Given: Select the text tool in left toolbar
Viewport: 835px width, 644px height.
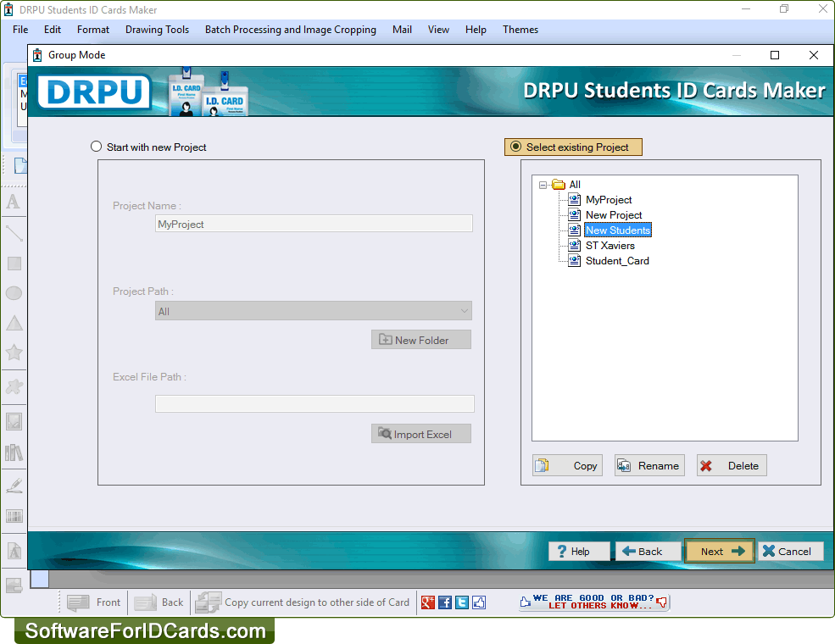Looking at the screenshot, I should click(x=14, y=202).
